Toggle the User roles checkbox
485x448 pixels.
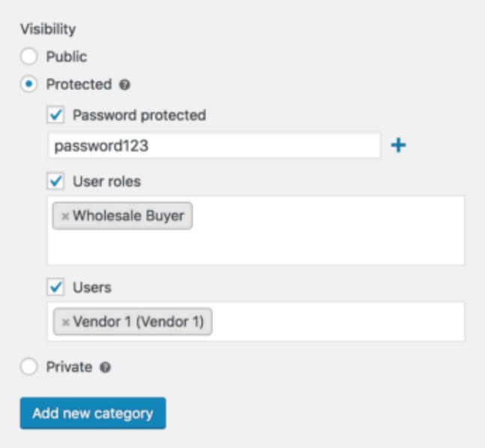55,181
